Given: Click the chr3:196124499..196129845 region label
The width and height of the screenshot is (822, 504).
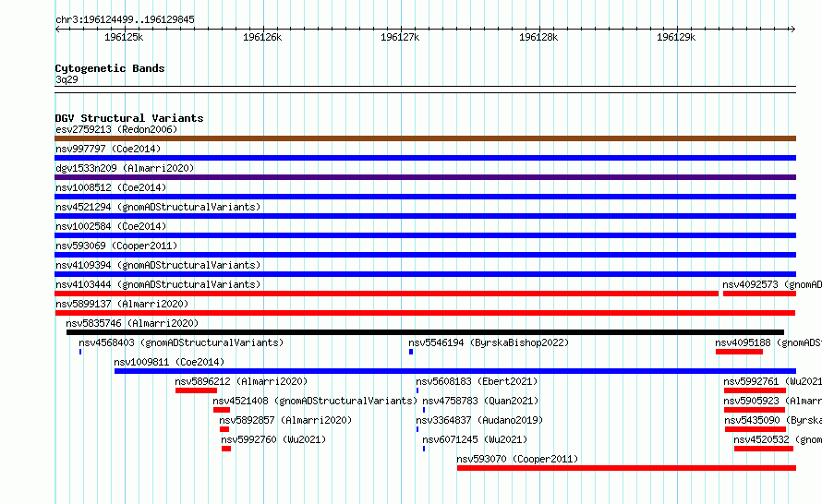Looking at the screenshot, I should (125, 19).
